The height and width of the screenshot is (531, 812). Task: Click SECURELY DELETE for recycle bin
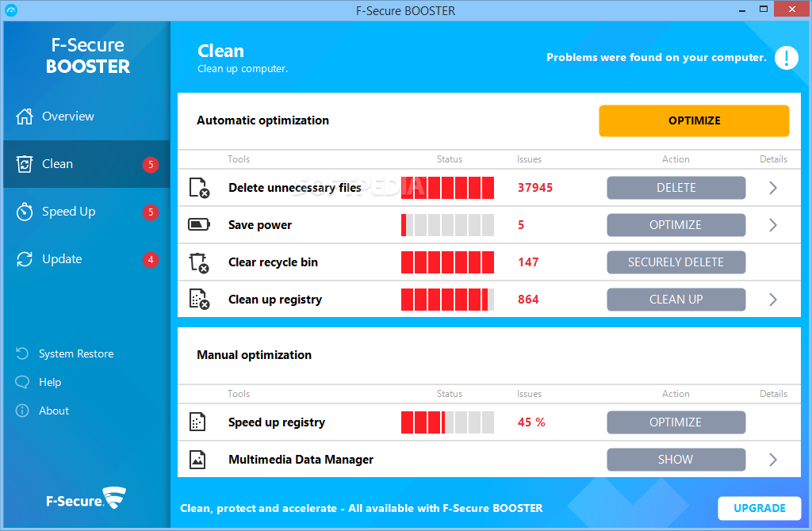(676, 262)
